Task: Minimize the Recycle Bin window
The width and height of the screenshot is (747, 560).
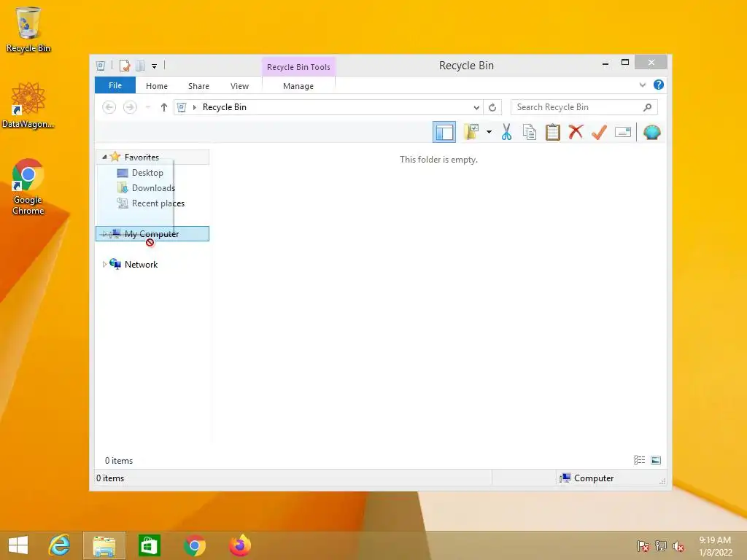Action: click(x=605, y=63)
